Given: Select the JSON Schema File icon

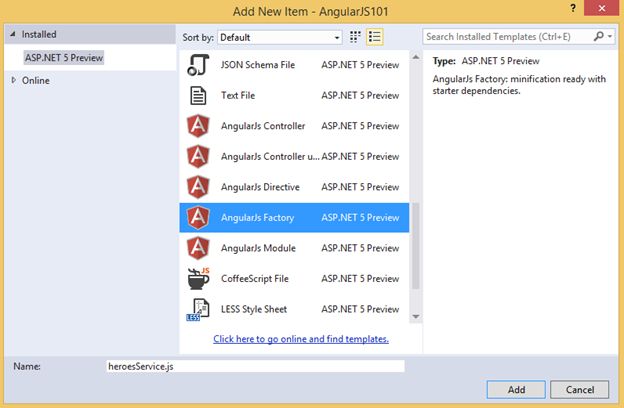Looking at the screenshot, I should point(198,65).
